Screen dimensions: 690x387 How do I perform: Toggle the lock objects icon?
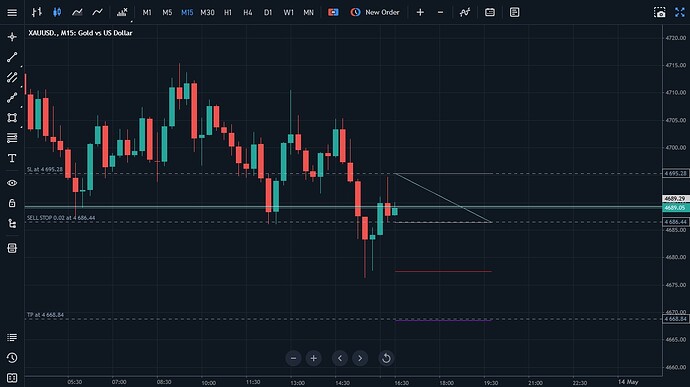point(12,203)
